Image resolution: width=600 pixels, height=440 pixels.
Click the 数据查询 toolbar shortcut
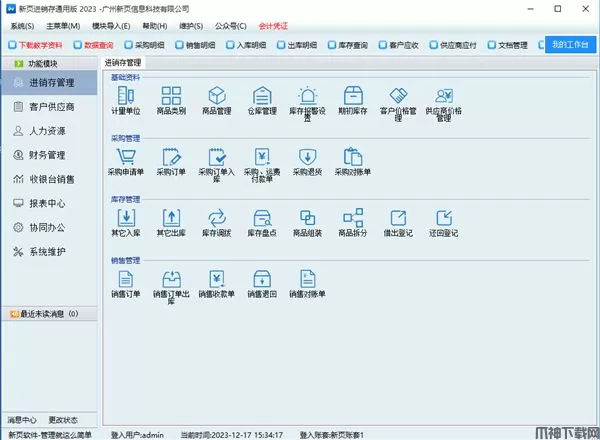[x=93, y=45]
